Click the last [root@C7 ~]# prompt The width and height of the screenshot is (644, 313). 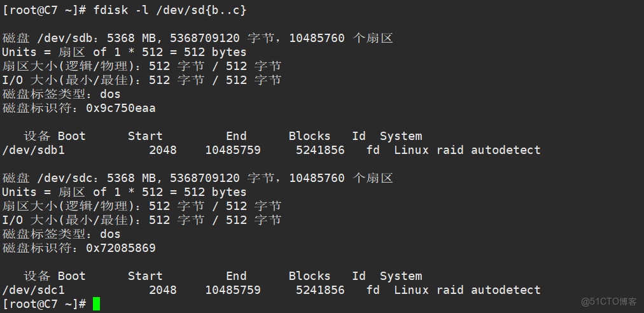coord(44,304)
